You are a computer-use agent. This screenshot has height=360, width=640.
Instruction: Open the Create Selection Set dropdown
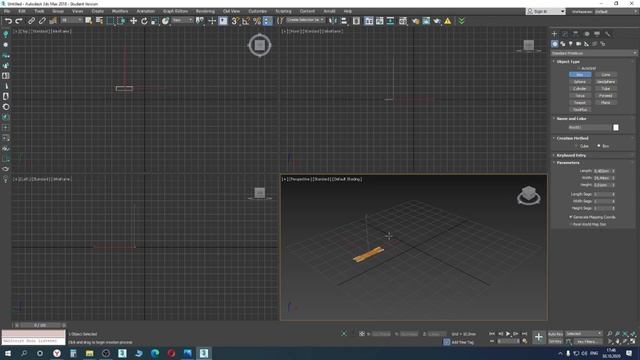click(305, 20)
